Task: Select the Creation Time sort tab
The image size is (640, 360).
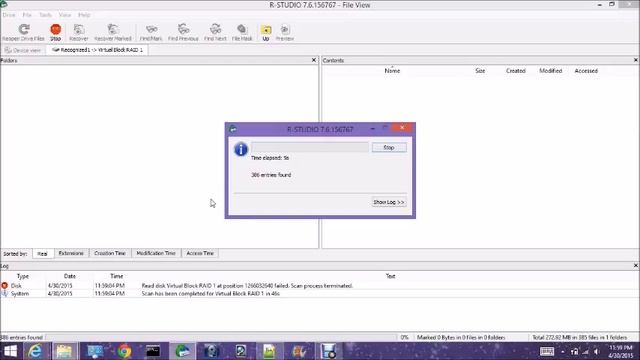Action: pos(110,253)
